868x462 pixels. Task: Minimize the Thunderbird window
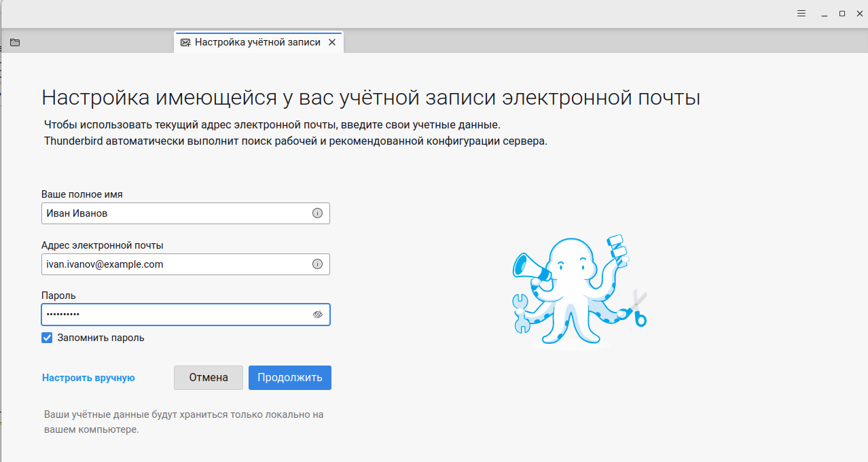824,14
